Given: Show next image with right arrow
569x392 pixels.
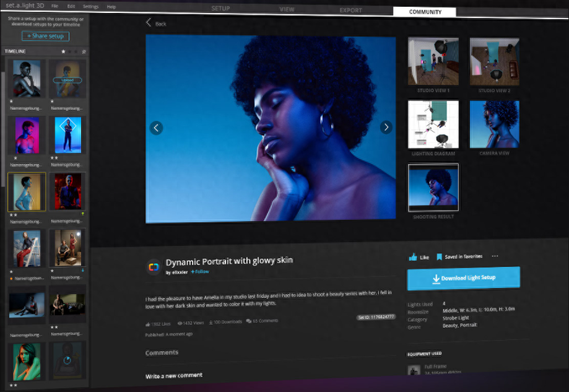Looking at the screenshot, I should (x=386, y=127).
